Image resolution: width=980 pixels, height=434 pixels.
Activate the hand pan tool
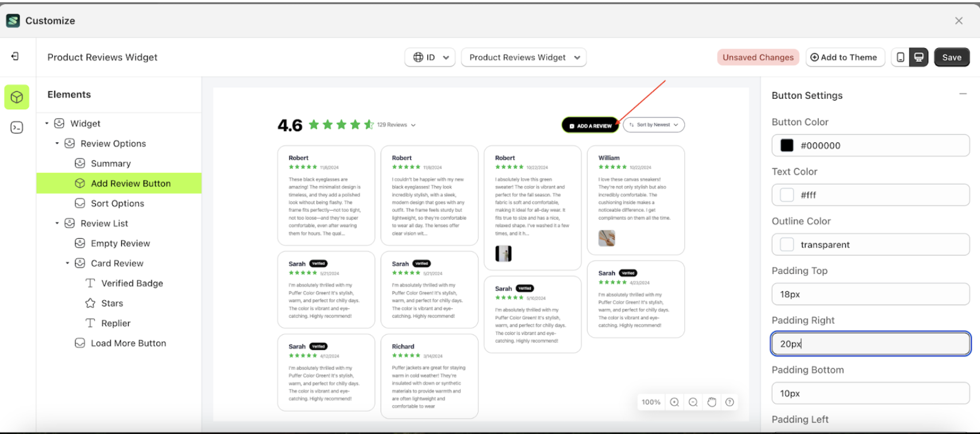click(x=712, y=402)
